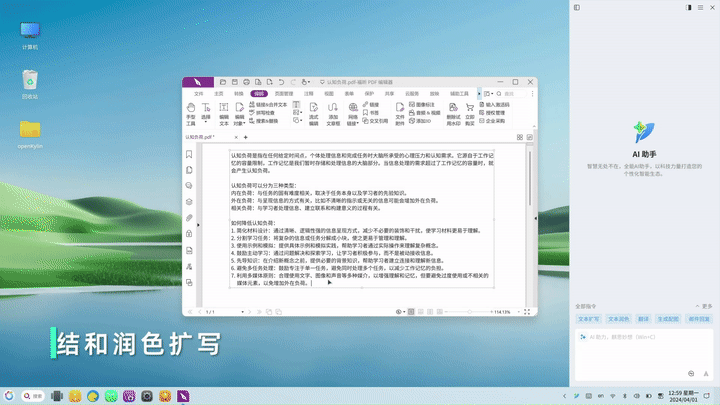Add a new document tab with plus
The width and height of the screenshot is (720, 405).
(246, 137)
